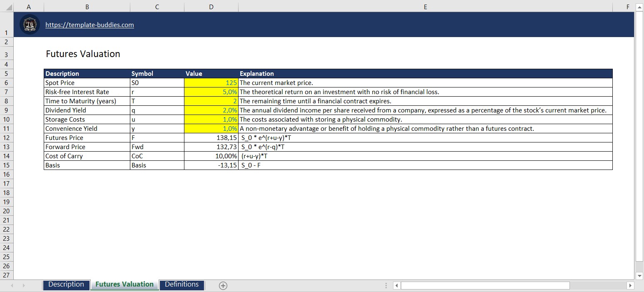Click the Description header cell
Image resolution: width=644 pixels, height=292 pixels.
pyautogui.click(x=87, y=74)
